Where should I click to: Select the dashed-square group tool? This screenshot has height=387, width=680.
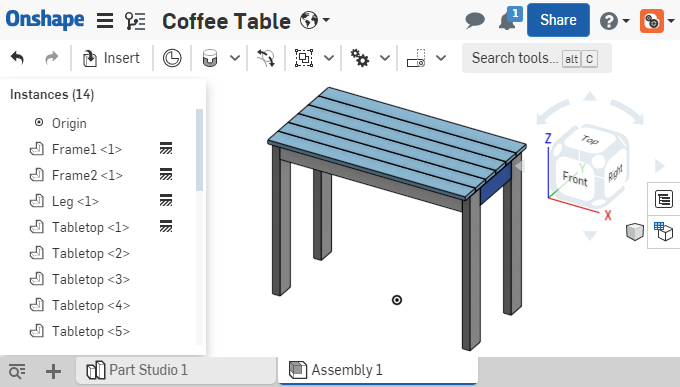304,58
